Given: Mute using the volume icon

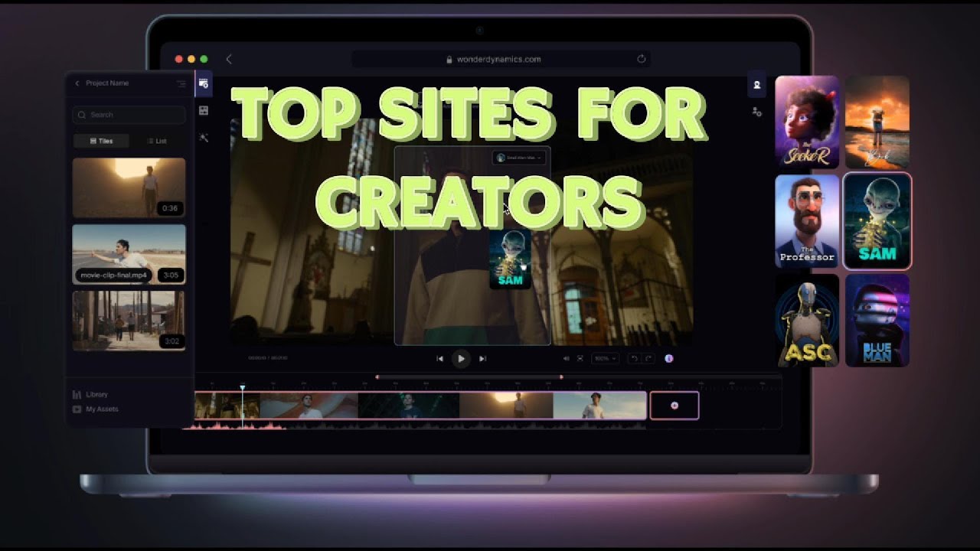Looking at the screenshot, I should click(x=567, y=358).
